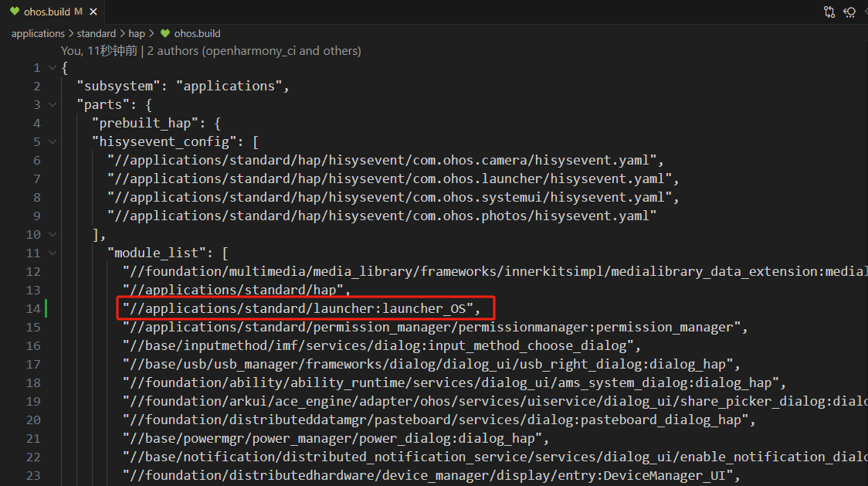Image resolution: width=868 pixels, height=486 pixels.
Task: Click the com.ohos.photos hisysevent.yaml path
Action: pyautogui.click(x=382, y=216)
